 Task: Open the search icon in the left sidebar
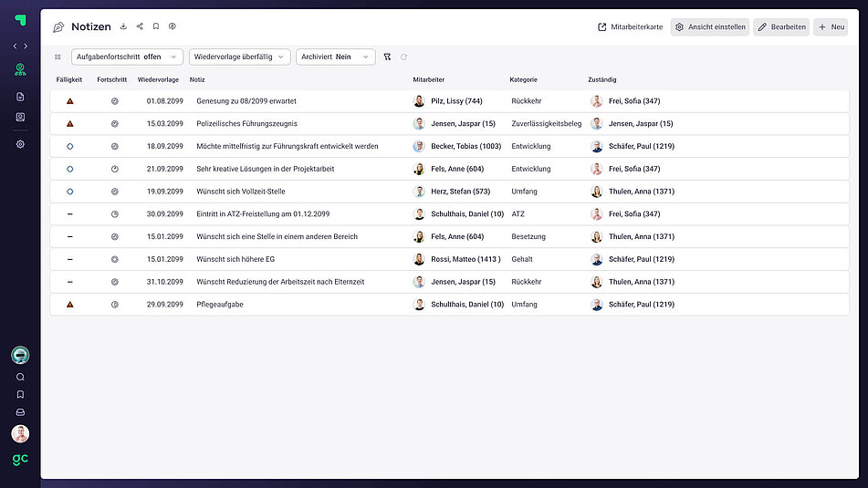20,377
